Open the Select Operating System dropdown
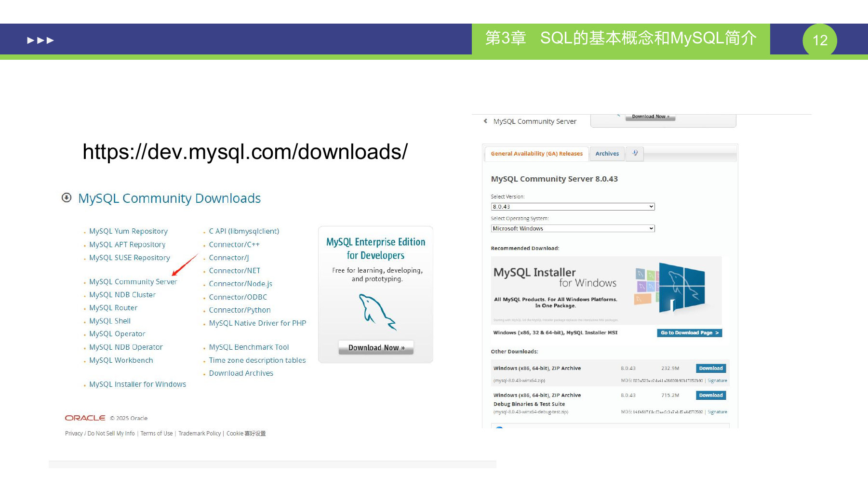868x488 pixels. coord(573,228)
